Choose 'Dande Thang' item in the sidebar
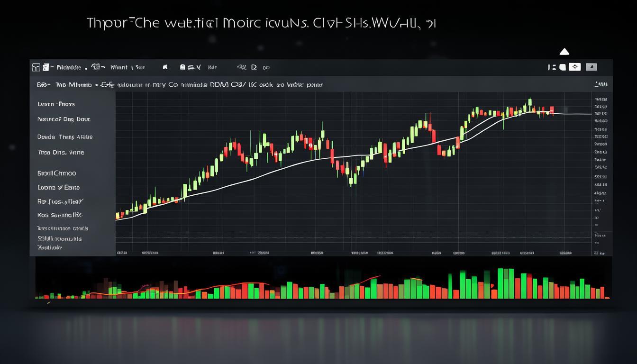Viewport: 637px width, 364px height. pyautogui.click(x=64, y=137)
